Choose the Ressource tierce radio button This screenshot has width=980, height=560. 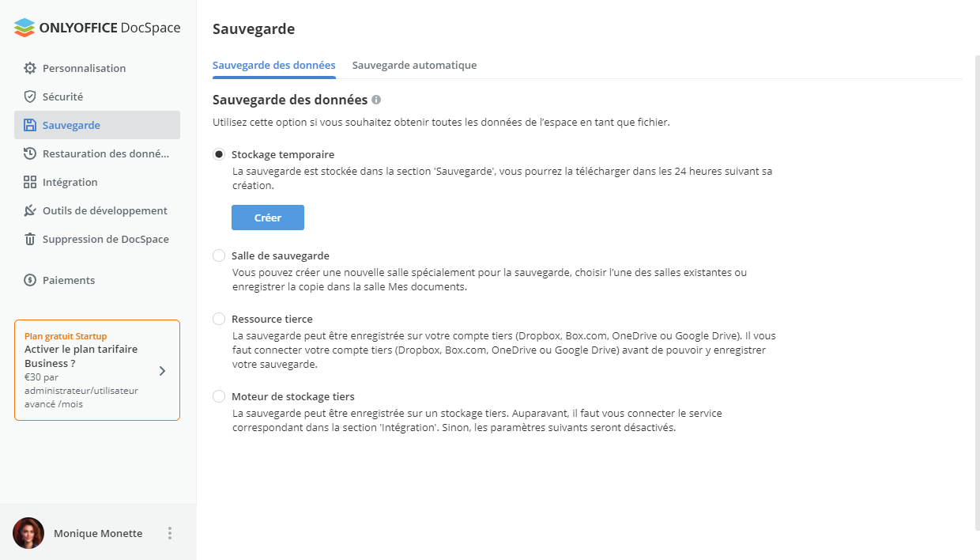pos(219,319)
